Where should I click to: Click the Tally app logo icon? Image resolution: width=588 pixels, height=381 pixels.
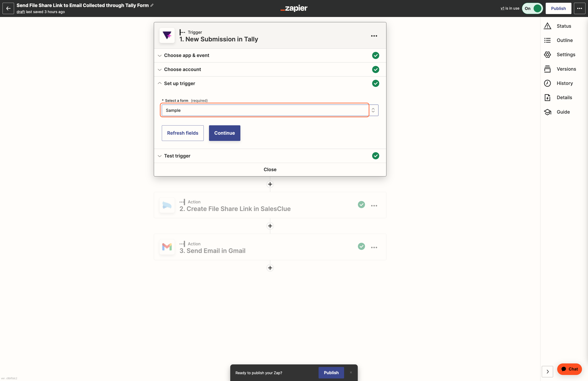click(x=167, y=35)
